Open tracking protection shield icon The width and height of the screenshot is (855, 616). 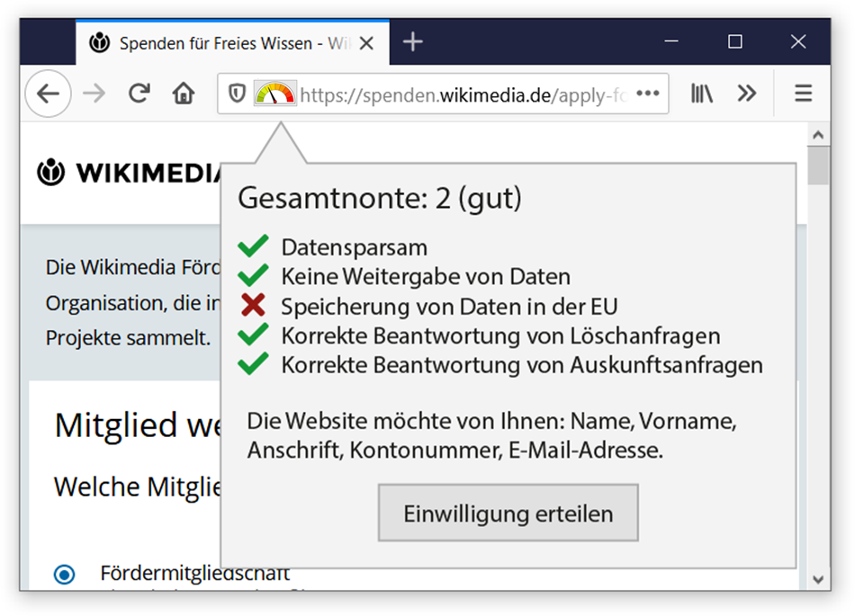[237, 94]
